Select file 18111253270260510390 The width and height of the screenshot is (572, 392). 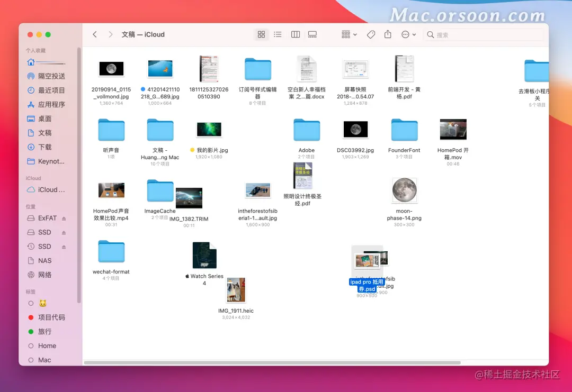(209, 69)
